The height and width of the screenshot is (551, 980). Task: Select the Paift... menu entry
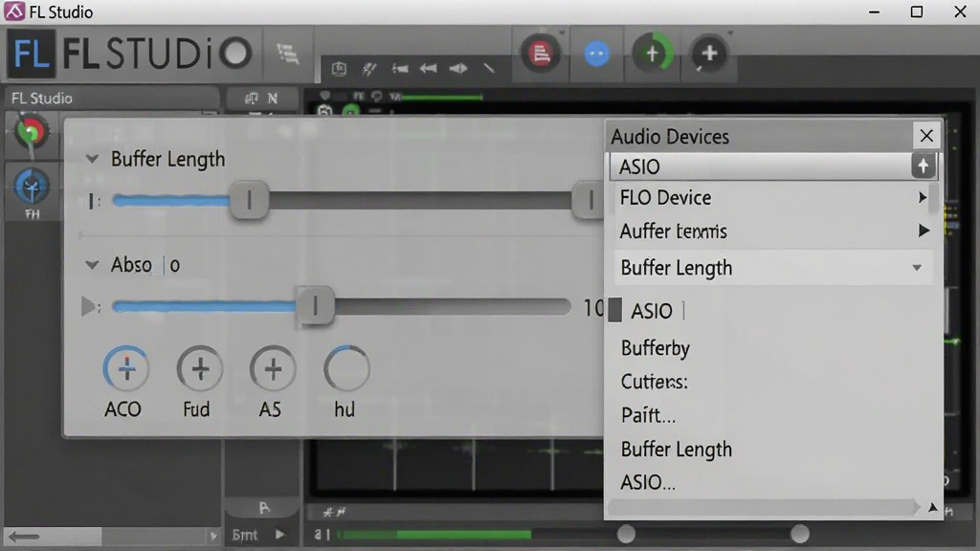648,415
